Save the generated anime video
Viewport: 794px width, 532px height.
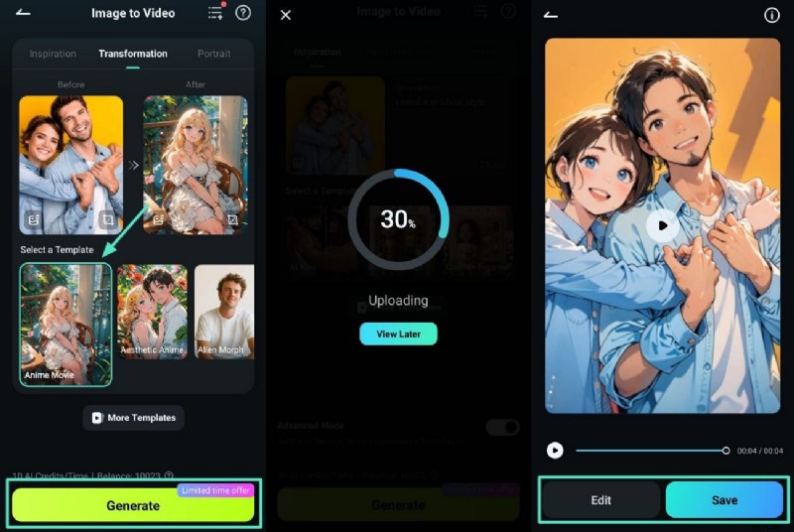[725, 500]
